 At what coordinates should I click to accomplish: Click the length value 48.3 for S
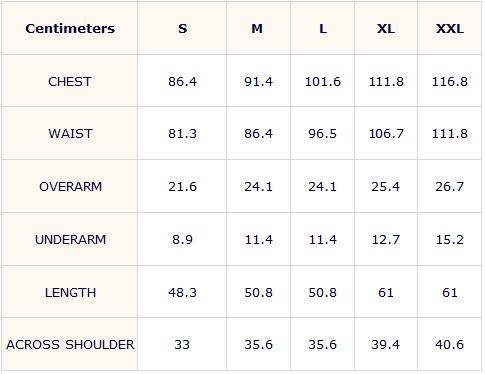click(x=182, y=293)
